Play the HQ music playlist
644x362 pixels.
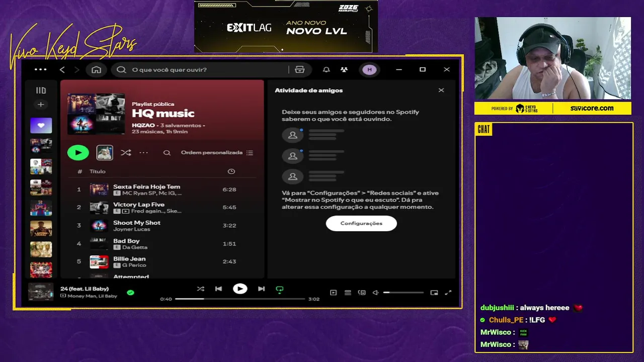(78, 152)
